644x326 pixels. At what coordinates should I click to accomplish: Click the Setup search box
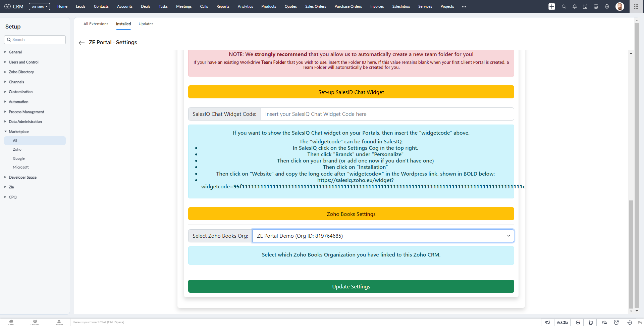[x=35, y=40]
